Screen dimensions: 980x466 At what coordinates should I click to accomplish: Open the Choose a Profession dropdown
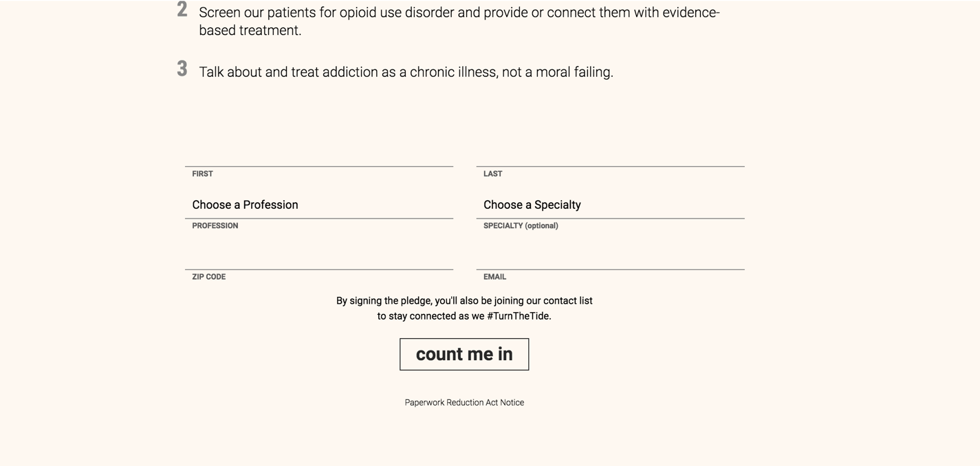(x=318, y=205)
